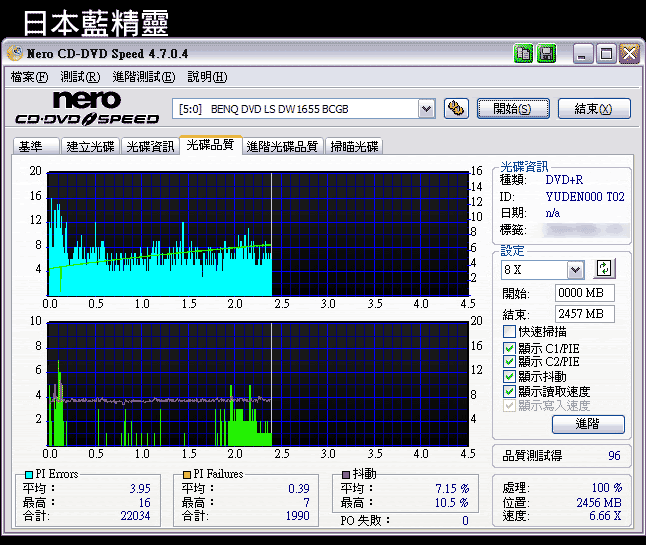The image size is (646, 545).
Task: Click the PI Failures average 0.39
Action: (x=299, y=489)
